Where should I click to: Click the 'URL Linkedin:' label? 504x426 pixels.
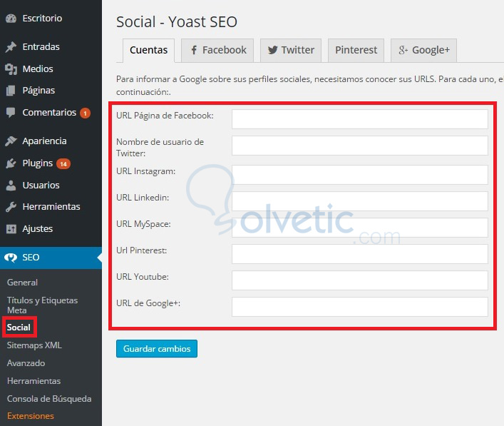click(x=143, y=198)
